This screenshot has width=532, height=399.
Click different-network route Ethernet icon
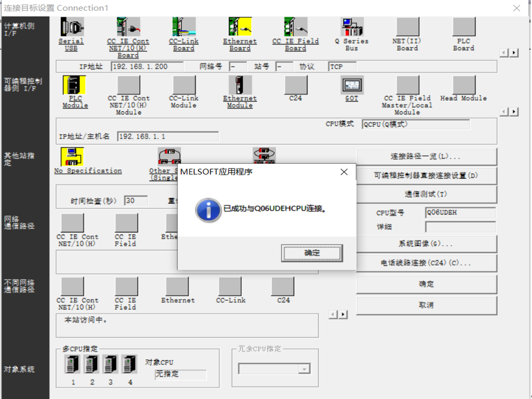(178, 286)
